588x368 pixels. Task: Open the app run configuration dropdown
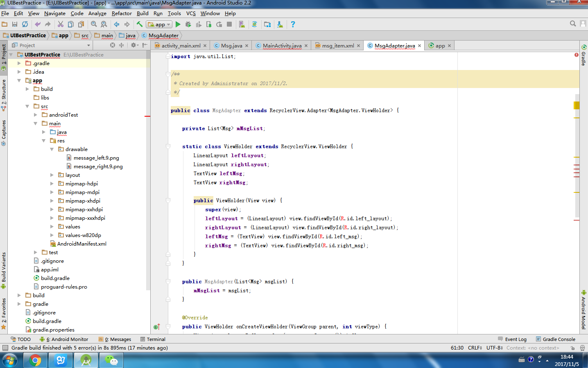pos(159,24)
